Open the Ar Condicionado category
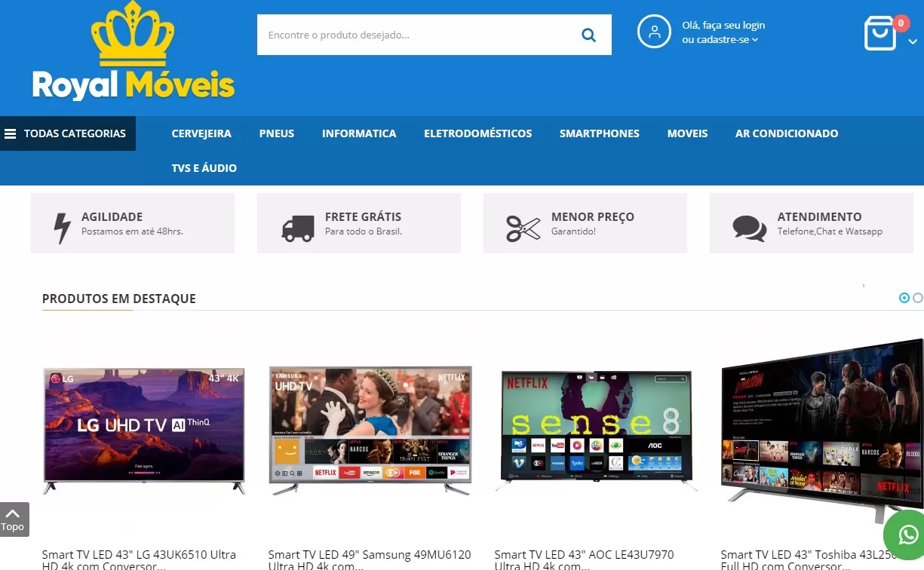The image size is (924, 570). (787, 133)
